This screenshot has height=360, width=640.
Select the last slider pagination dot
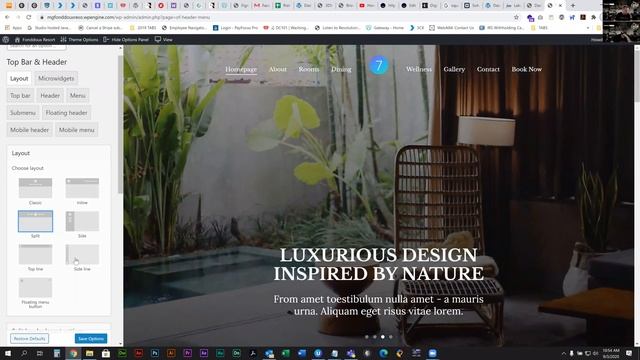point(391,337)
